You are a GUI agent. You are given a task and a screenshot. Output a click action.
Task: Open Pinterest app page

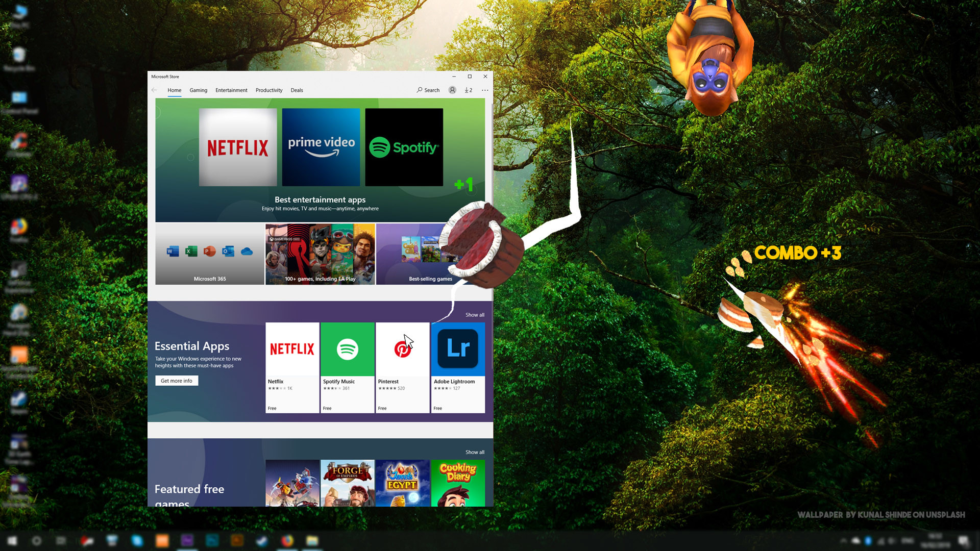(x=402, y=367)
